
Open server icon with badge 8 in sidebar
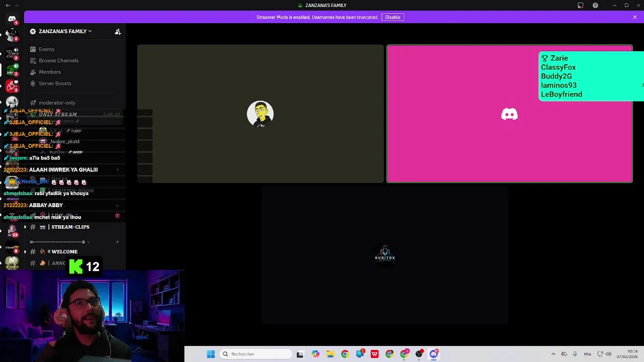pyautogui.click(x=12, y=247)
